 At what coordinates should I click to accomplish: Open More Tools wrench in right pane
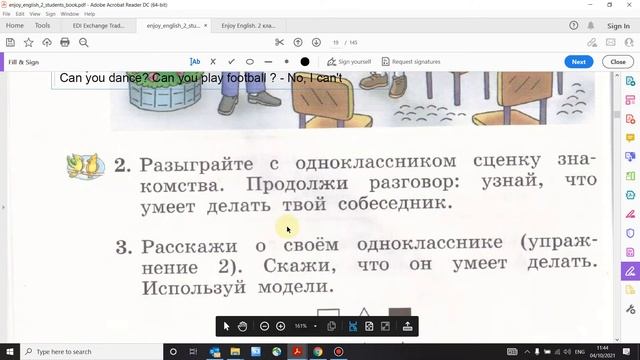click(x=630, y=309)
